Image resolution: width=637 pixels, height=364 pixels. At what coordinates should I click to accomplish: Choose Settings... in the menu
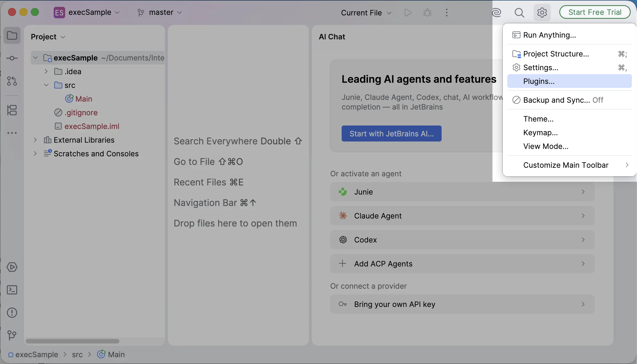pos(569,68)
